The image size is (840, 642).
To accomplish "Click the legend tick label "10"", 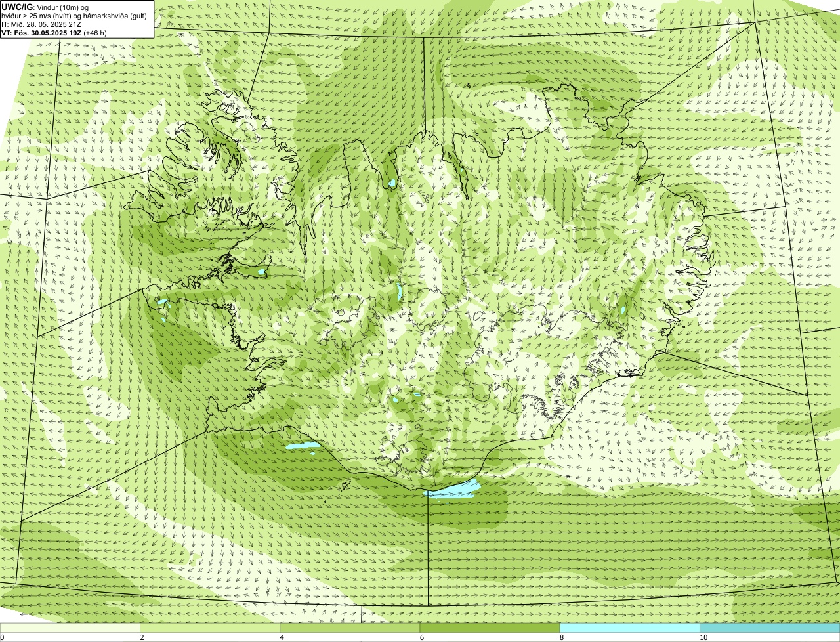I will tap(703, 637).
